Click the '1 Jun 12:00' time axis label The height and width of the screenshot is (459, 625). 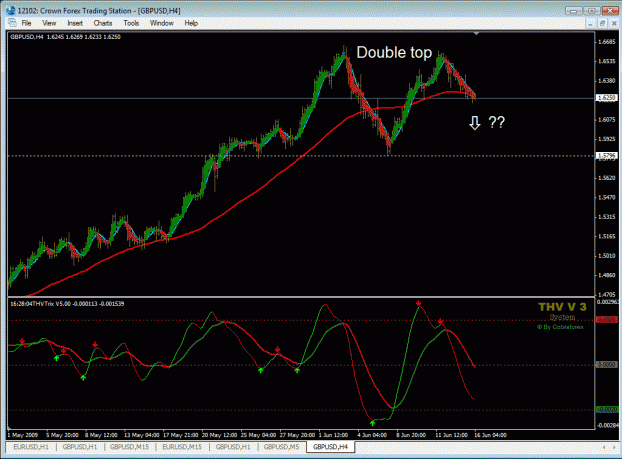[333, 435]
